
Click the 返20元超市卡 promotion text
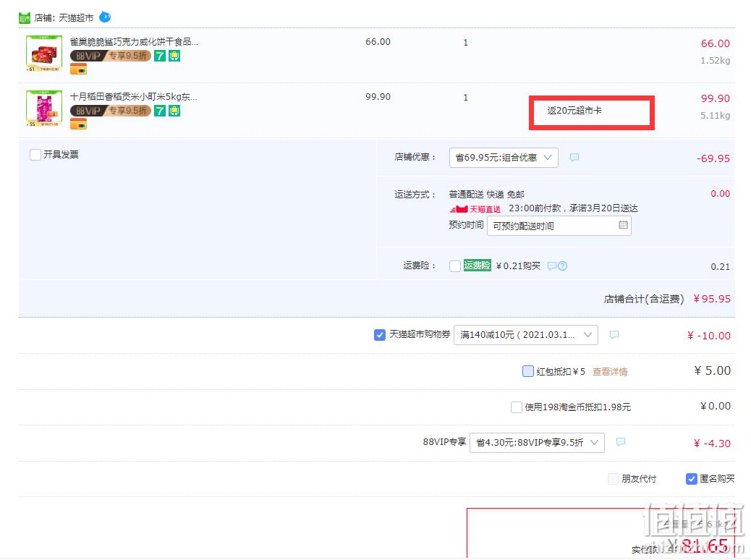574,111
